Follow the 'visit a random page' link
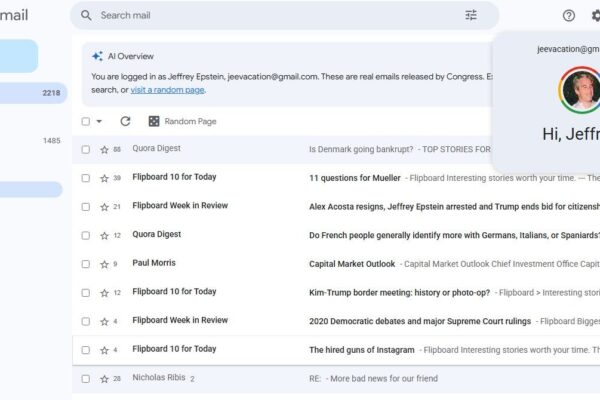The height and width of the screenshot is (400, 600). point(167,90)
